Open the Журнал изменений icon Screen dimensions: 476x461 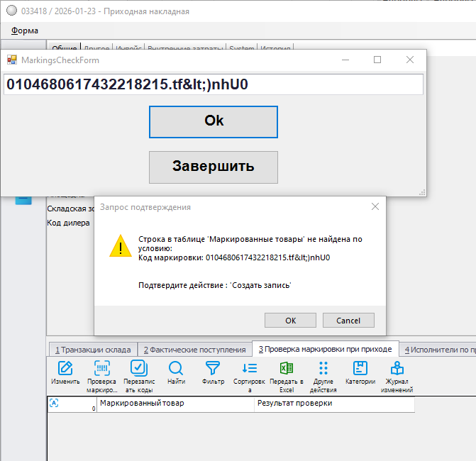tap(397, 368)
